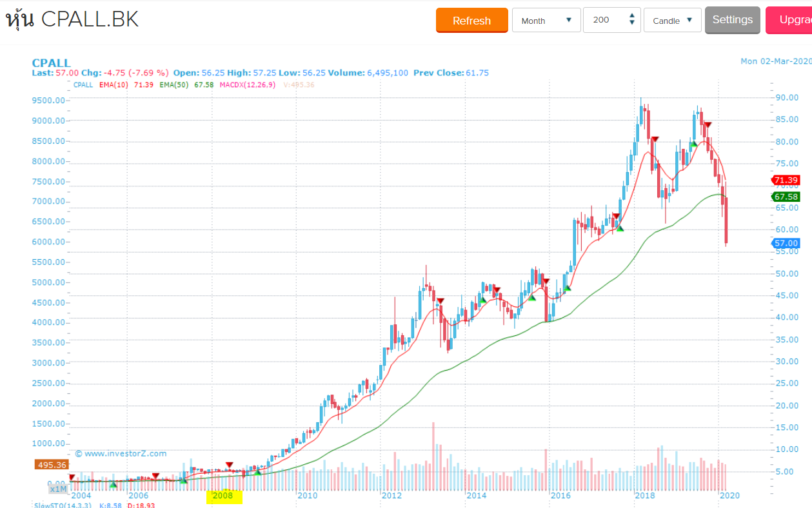
Task: Click the Prev Close: 61.75 value
Action: pos(451,73)
